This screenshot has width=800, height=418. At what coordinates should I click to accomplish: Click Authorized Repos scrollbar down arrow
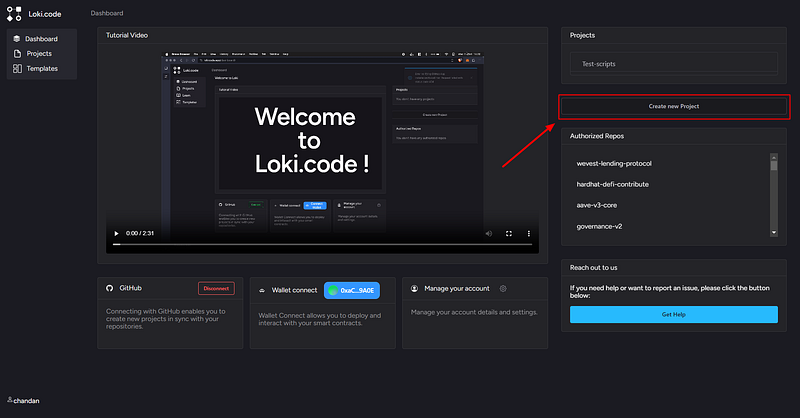click(774, 232)
